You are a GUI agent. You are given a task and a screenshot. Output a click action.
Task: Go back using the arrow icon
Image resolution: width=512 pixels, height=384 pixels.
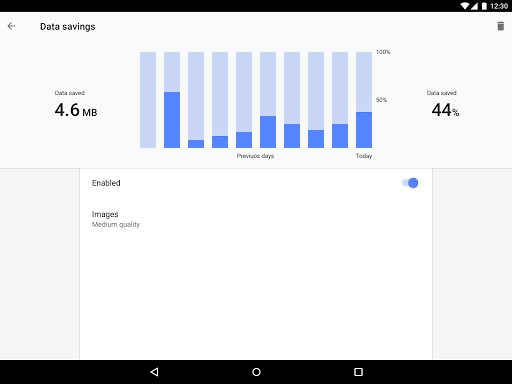click(x=11, y=26)
